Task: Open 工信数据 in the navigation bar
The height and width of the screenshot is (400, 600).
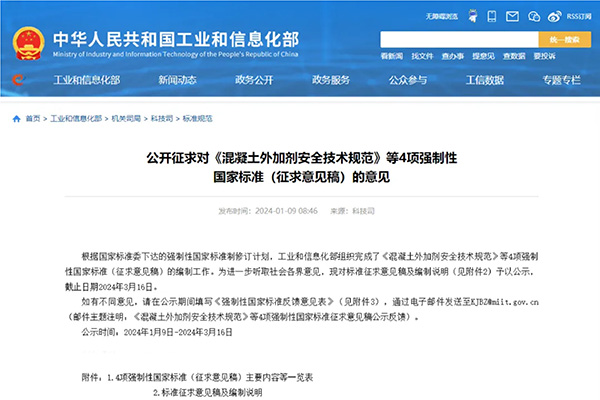Action: (x=485, y=79)
